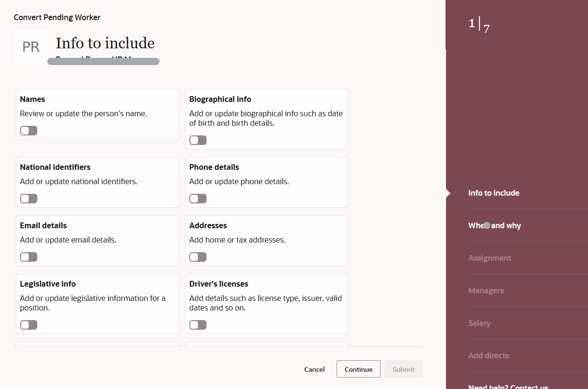Click 'Review or update the person's name.' text

84,113
